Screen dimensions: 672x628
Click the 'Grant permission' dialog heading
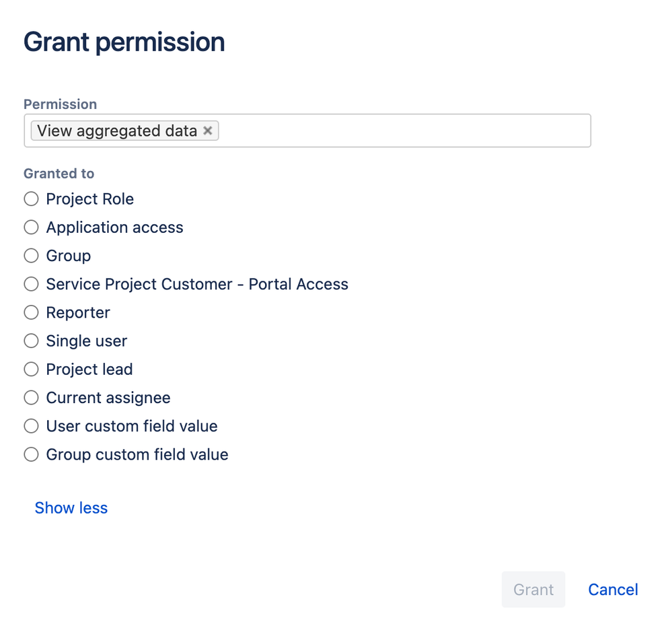click(x=124, y=42)
